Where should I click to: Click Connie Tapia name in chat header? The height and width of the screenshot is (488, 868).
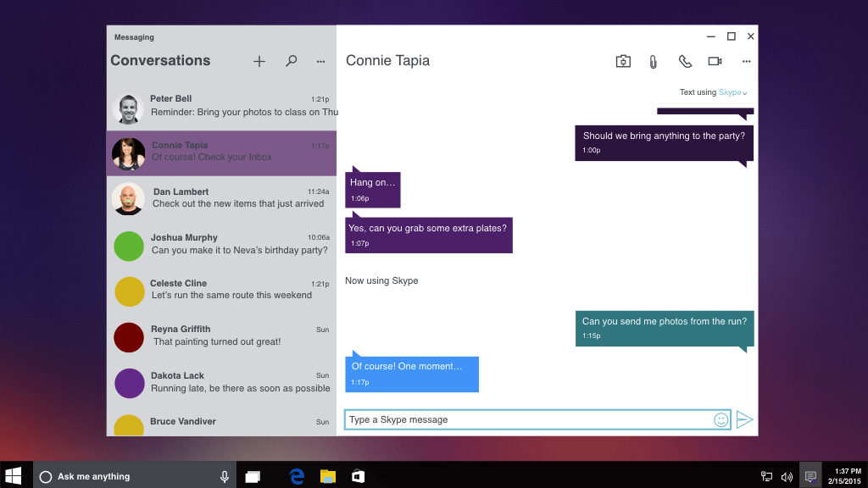point(387,60)
